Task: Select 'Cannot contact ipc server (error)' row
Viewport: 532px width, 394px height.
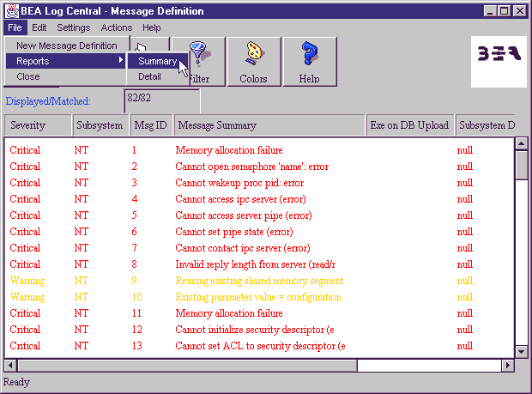Action: click(259, 248)
